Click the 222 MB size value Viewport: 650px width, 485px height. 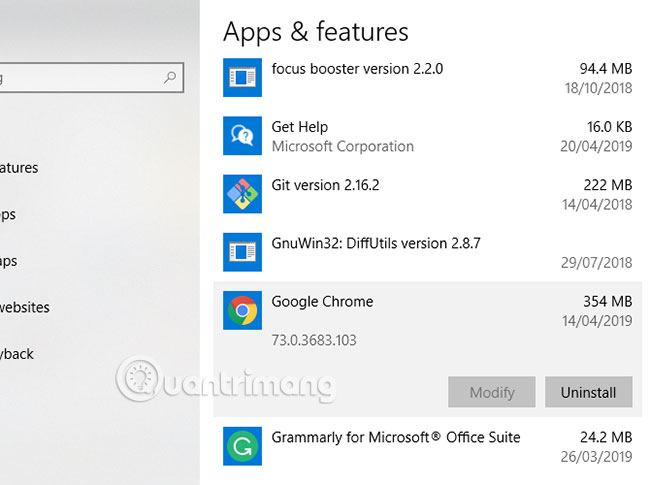point(608,185)
